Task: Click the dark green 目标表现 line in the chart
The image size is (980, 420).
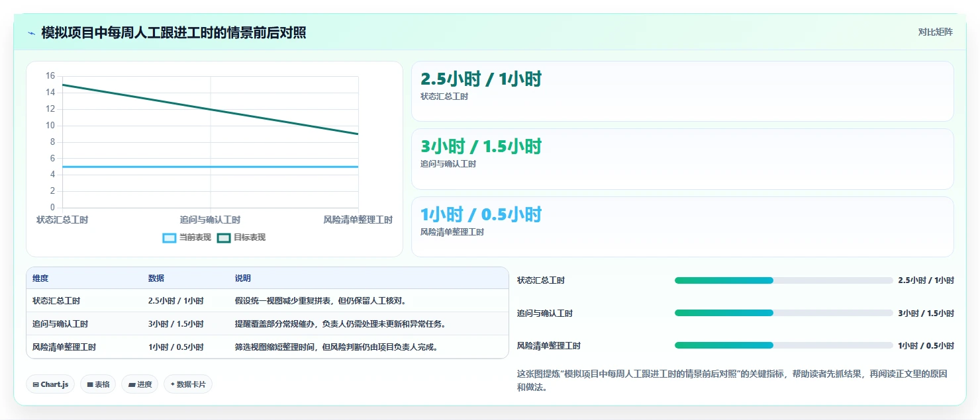Action: (x=211, y=110)
